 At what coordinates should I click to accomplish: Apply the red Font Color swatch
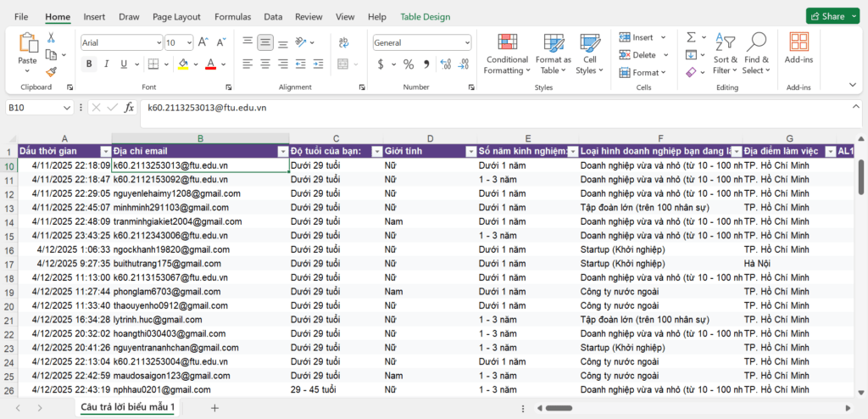210,64
